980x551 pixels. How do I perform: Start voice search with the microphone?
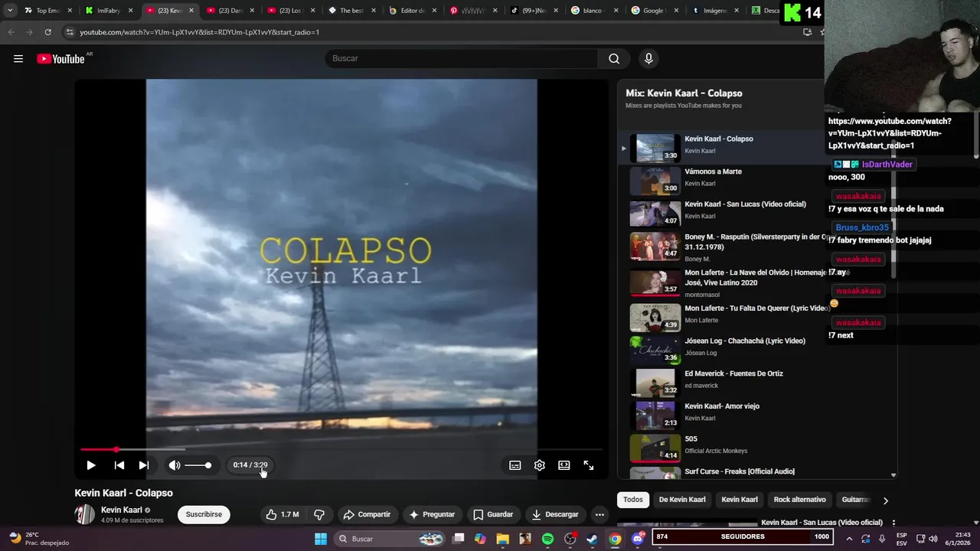(x=648, y=59)
